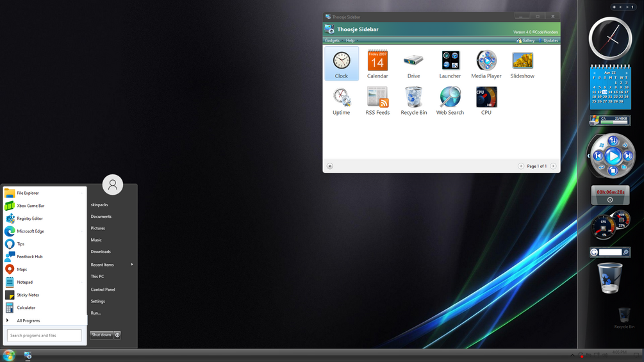Show previous month in calendar gadget

tap(593, 72)
